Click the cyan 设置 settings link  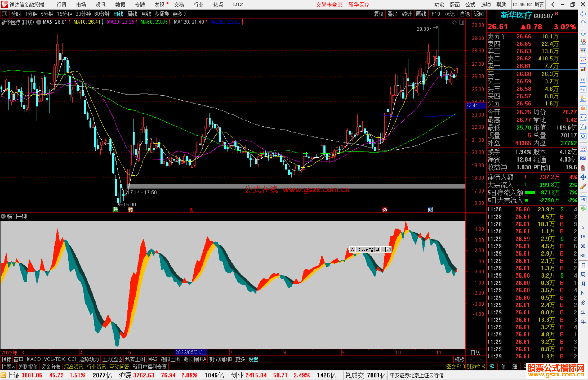(x=253, y=359)
